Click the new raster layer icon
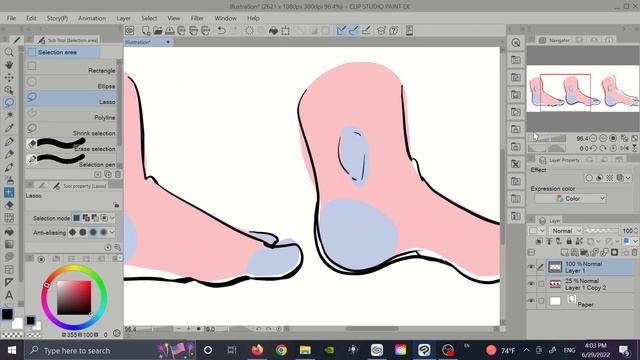The width and height of the screenshot is (640, 360). pyautogui.click(x=564, y=253)
